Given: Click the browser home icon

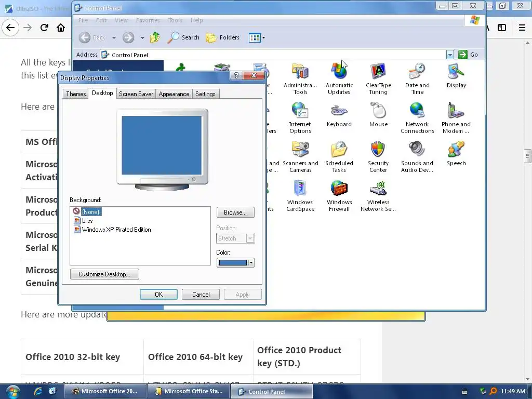Looking at the screenshot, I should tap(61, 28).
